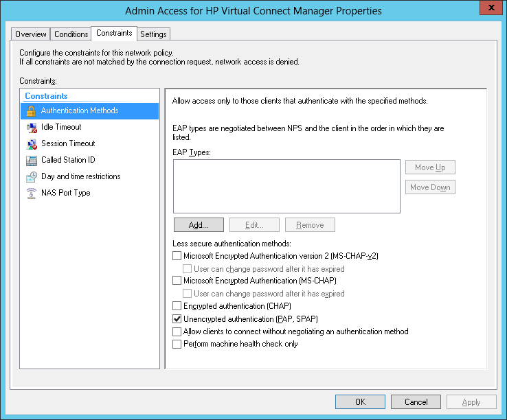Check Allow clients to connect without negotiating
Viewport: 507px width, 420px height.
click(177, 331)
